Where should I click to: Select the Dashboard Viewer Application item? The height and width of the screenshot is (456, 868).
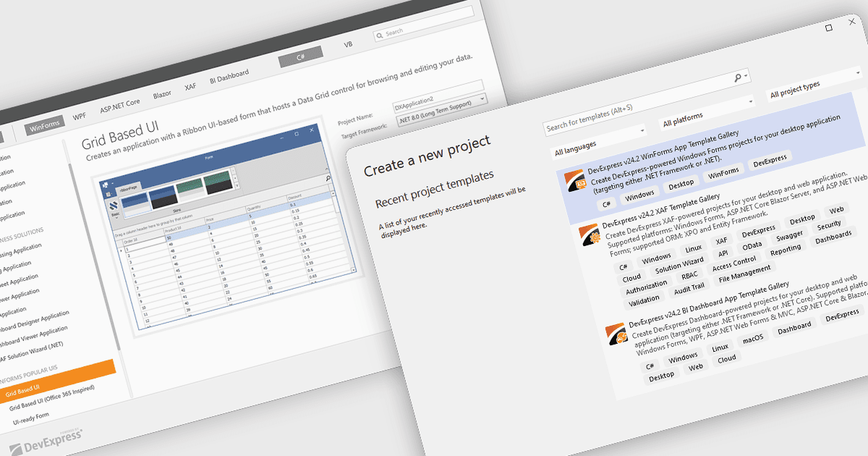click(34, 336)
